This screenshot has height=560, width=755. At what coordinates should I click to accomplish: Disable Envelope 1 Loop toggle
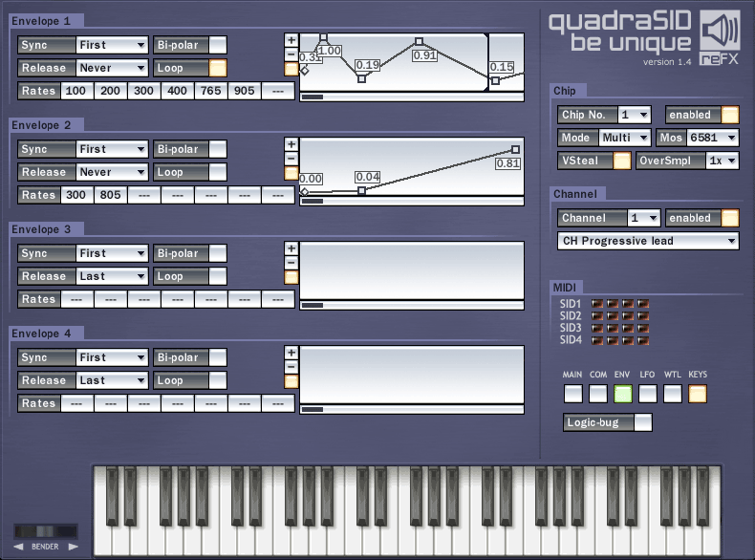coord(218,68)
